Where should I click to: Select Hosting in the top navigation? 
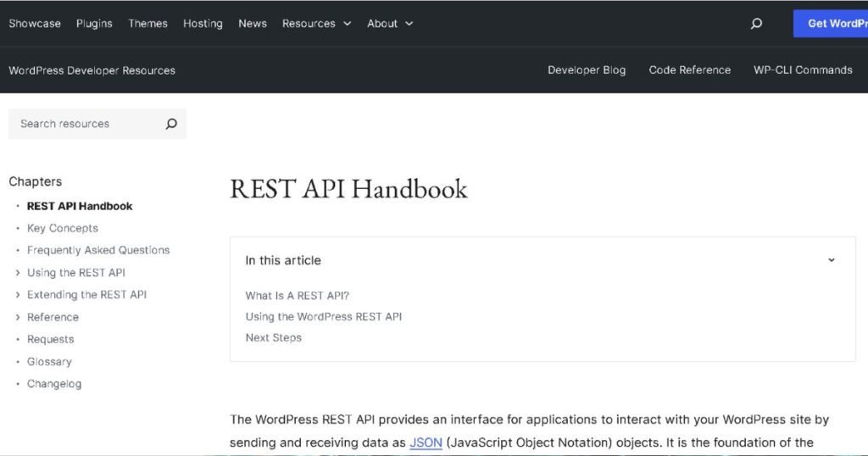click(x=203, y=23)
